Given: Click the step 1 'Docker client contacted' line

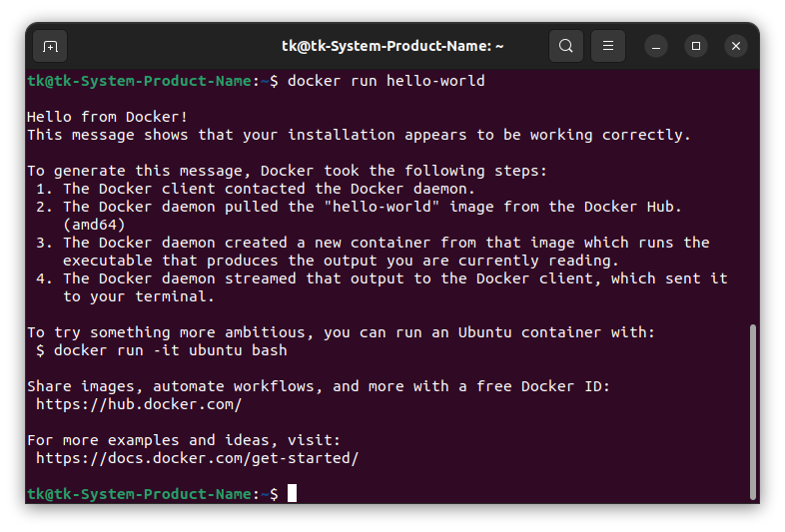Looking at the screenshot, I should [x=270, y=189].
